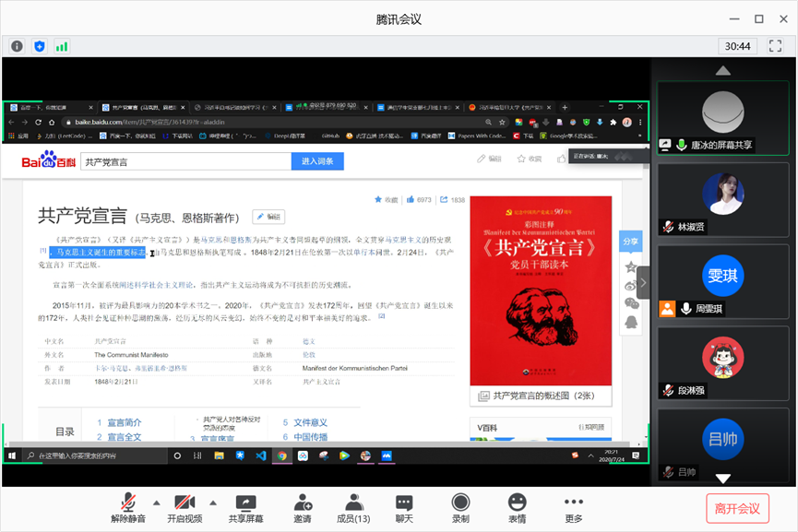
Task: Select 周雯琪's participant video tile
Action: pyautogui.click(x=723, y=281)
